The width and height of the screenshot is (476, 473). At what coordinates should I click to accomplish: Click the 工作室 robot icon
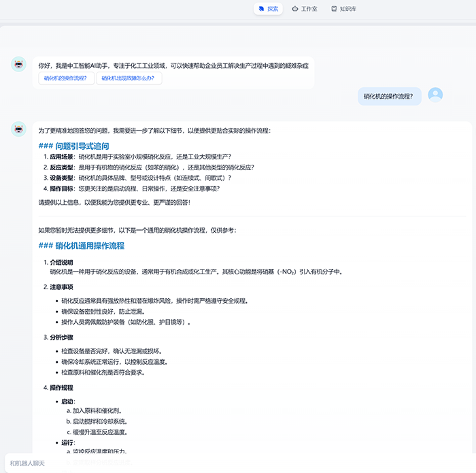294,10
